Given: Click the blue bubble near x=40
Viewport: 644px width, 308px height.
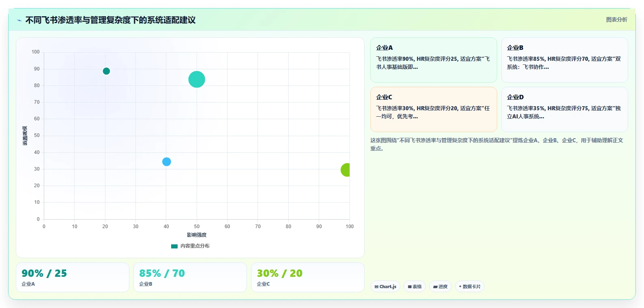Looking at the screenshot, I should pos(167,162).
